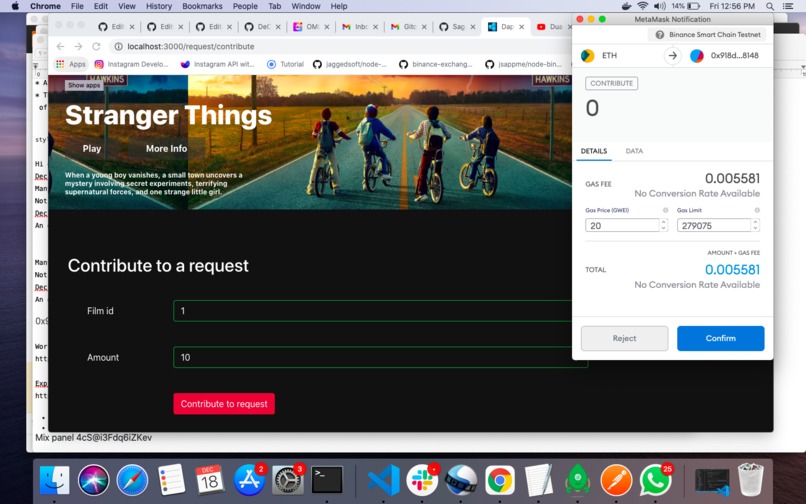Viewport: 806px width, 504px height.
Task: Open WhatsApp from the dock
Action: pyautogui.click(x=655, y=480)
